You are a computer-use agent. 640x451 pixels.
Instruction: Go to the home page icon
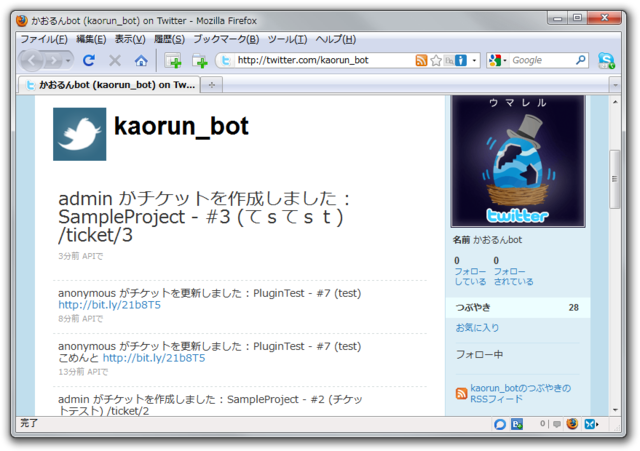point(141,61)
